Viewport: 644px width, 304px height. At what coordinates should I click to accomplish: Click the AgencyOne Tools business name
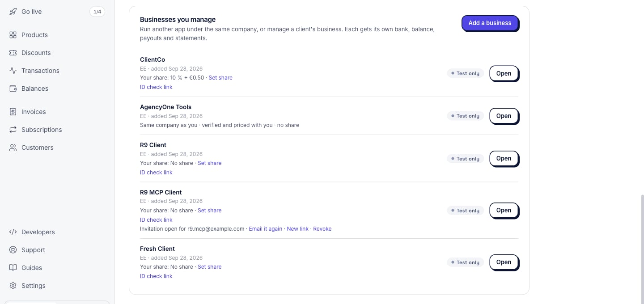coord(165,107)
